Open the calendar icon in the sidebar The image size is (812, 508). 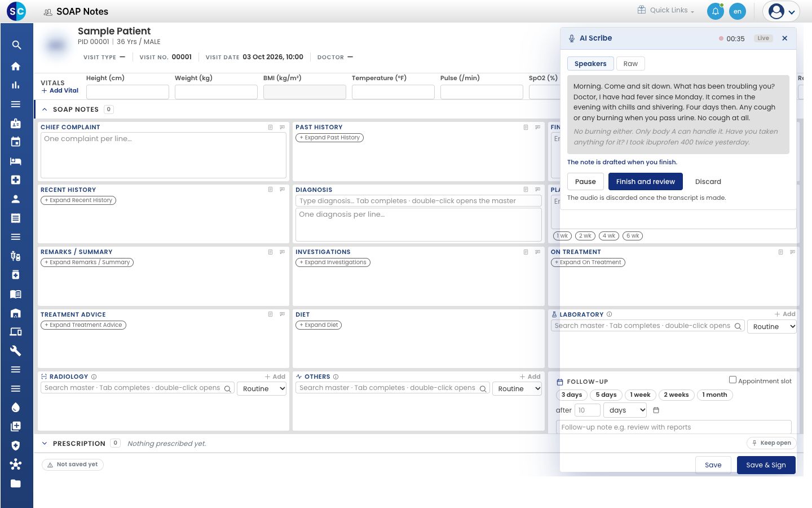(x=16, y=142)
